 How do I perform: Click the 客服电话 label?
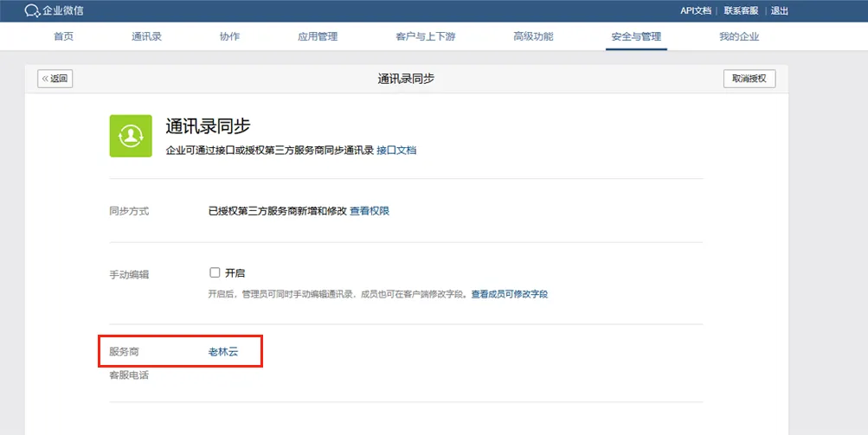(129, 374)
